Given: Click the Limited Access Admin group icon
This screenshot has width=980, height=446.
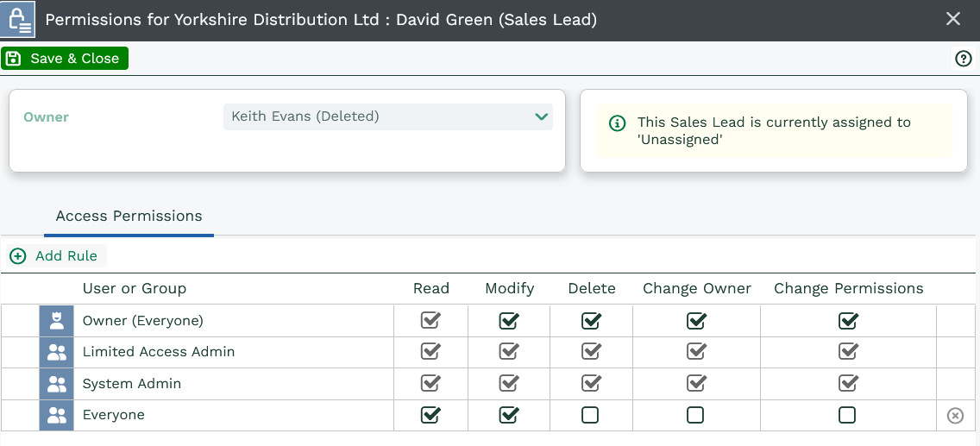Looking at the screenshot, I should (57, 352).
